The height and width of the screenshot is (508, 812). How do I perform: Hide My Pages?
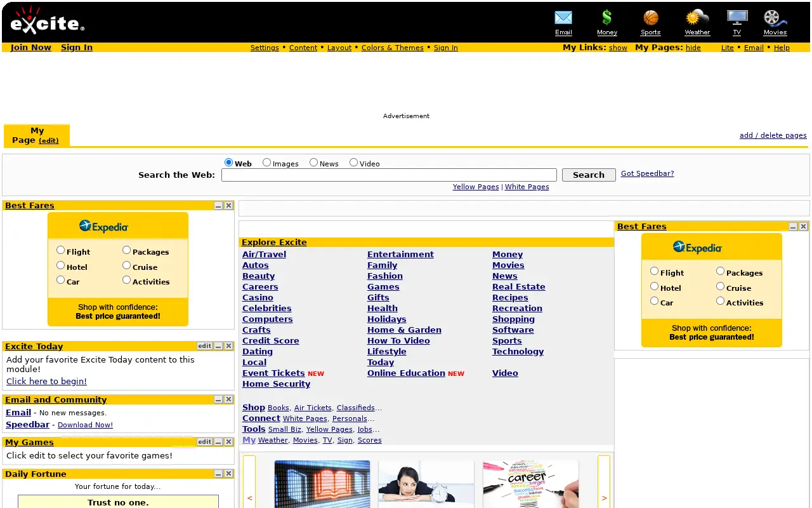pyautogui.click(x=693, y=48)
